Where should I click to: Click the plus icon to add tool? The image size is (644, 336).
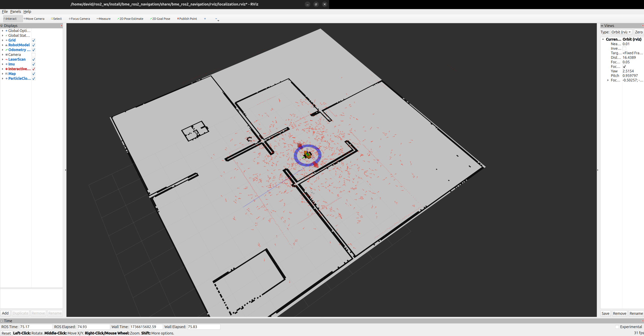click(x=205, y=19)
